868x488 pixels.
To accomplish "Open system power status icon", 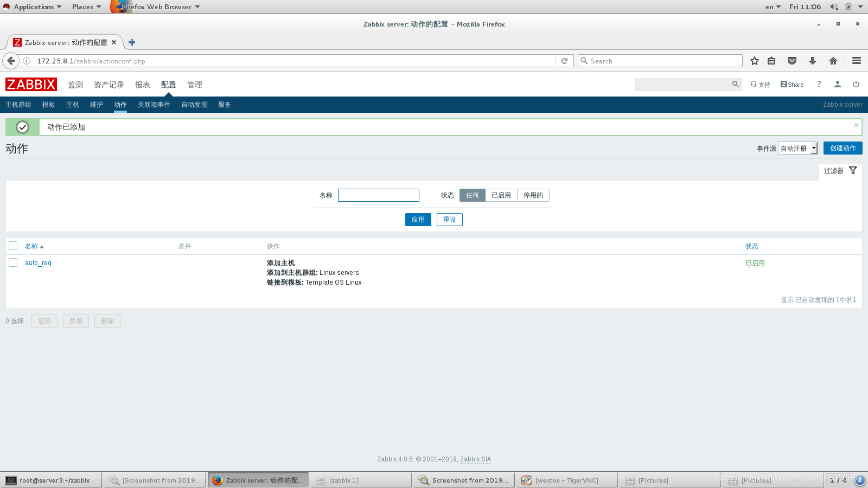I will tap(848, 7).
